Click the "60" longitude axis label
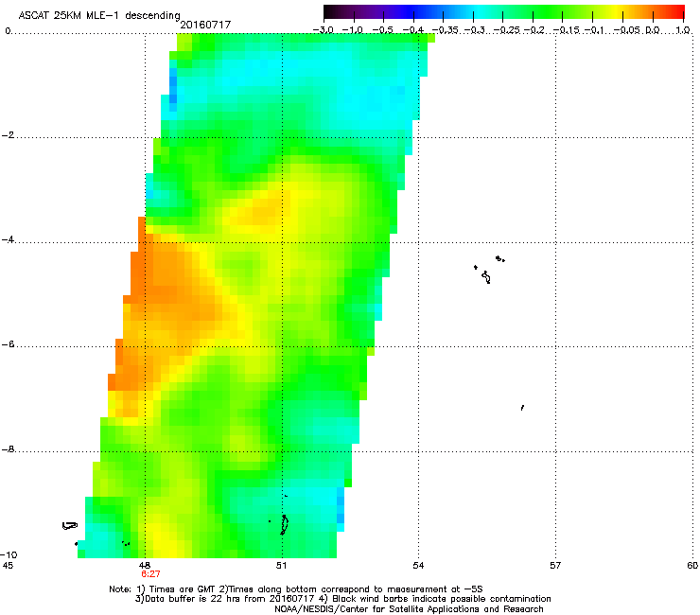Viewport: 700px width, 615px height. click(x=692, y=566)
